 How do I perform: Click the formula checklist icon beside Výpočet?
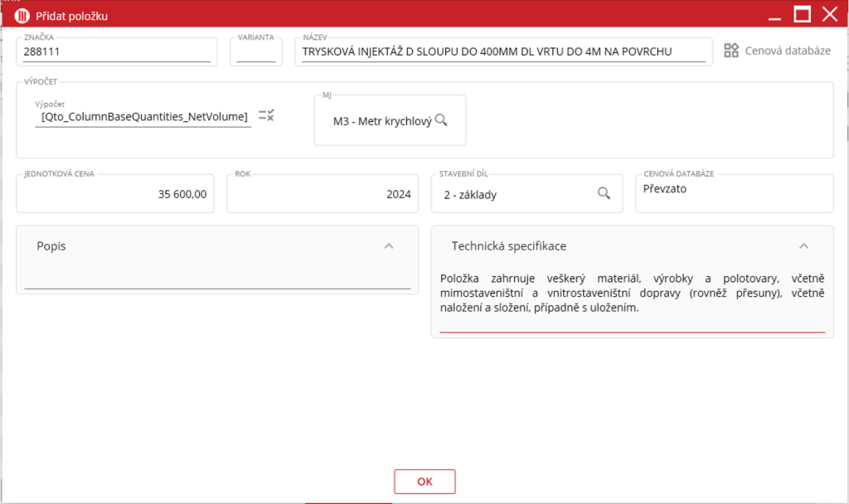click(266, 115)
